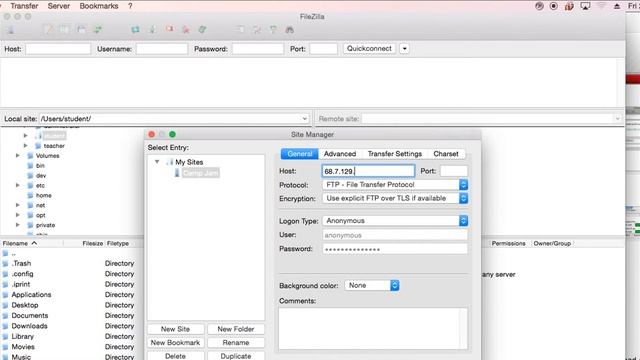Expand the Volumes folder in local tree
The height and width of the screenshot is (360, 640).
click(x=18, y=156)
